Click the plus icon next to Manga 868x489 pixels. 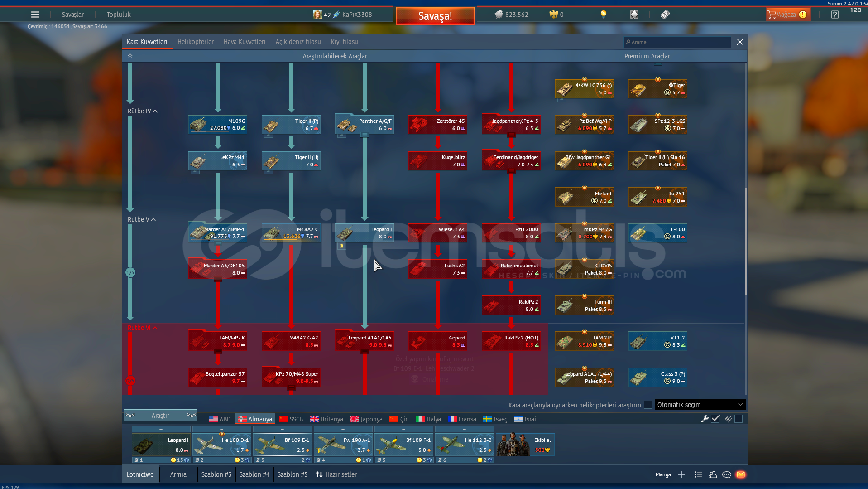coord(681,474)
